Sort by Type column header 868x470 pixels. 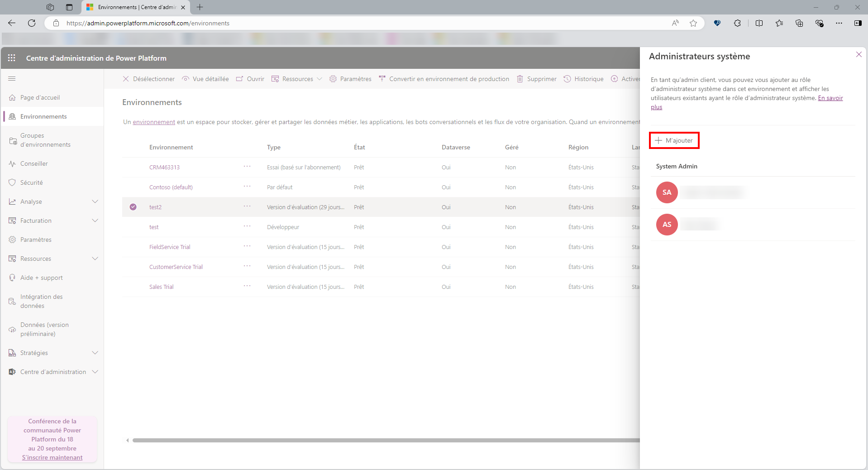tap(274, 147)
